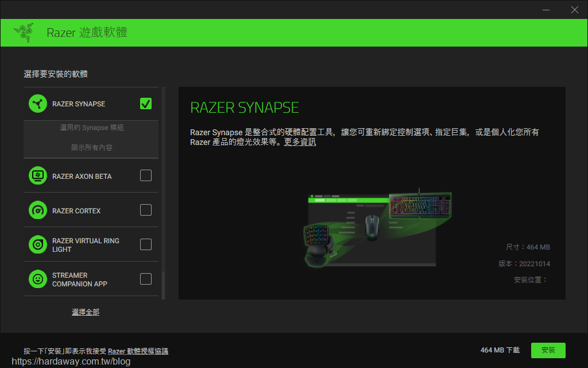
Task: Select the RAZER CORTEX row label
Action: pyautogui.click(x=76, y=211)
